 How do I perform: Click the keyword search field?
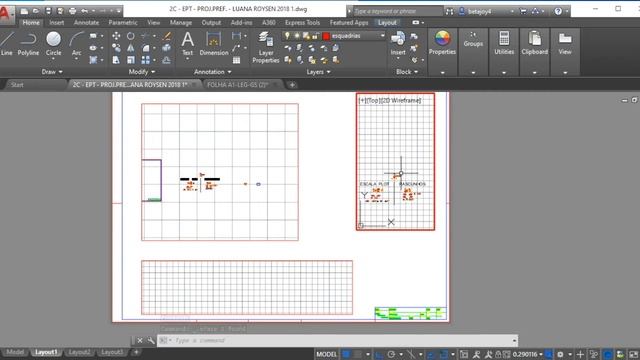click(397, 11)
